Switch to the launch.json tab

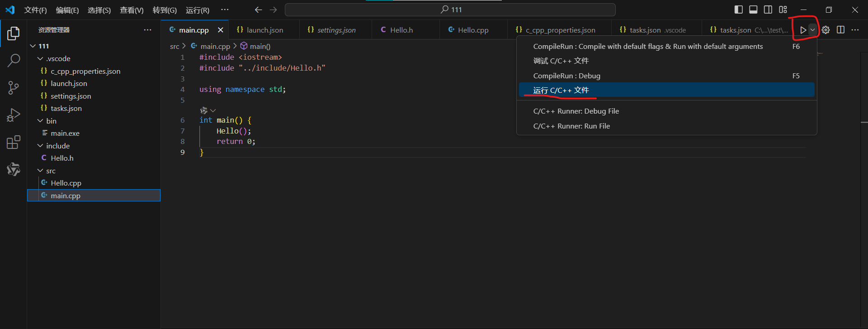coord(264,30)
